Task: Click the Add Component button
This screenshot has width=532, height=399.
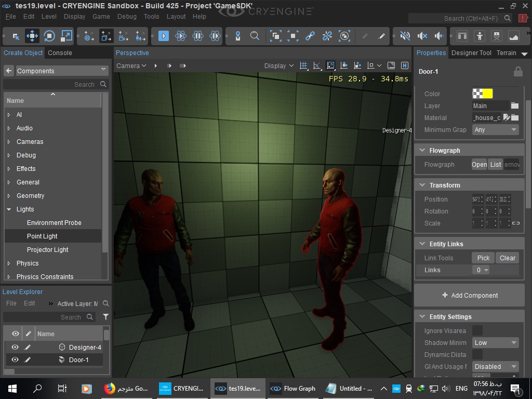Action: [x=470, y=295]
